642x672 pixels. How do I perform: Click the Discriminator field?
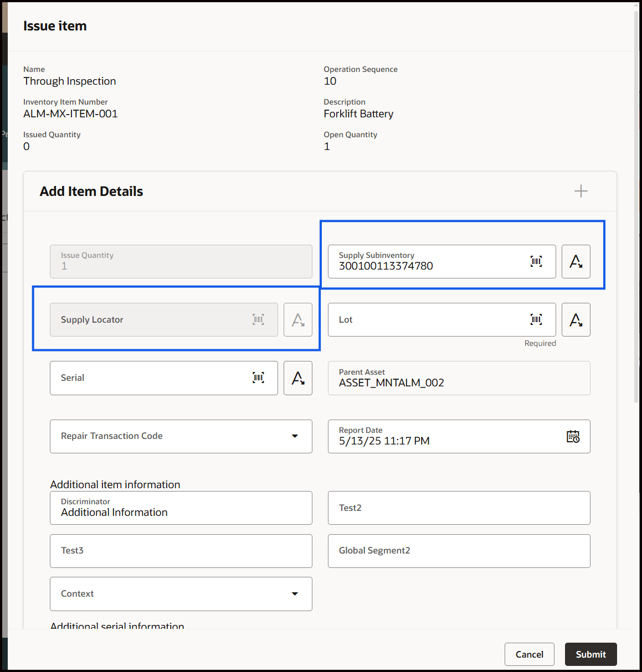(181, 508)
